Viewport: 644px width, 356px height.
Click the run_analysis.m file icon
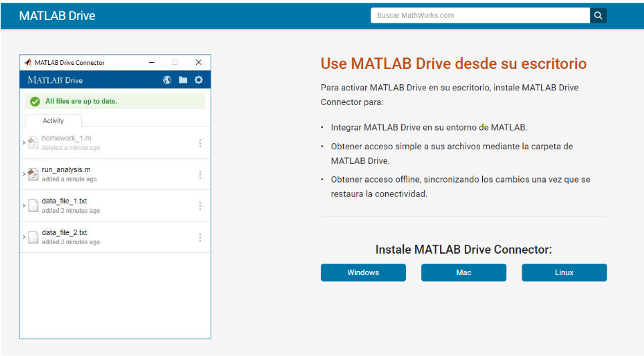[33, 174]
